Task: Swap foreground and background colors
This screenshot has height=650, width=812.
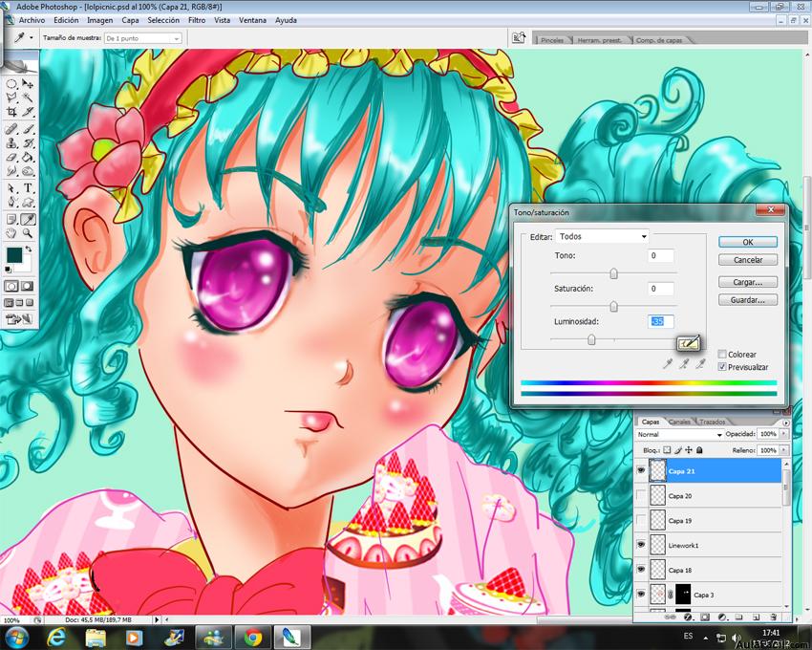Action: [29, 249]
